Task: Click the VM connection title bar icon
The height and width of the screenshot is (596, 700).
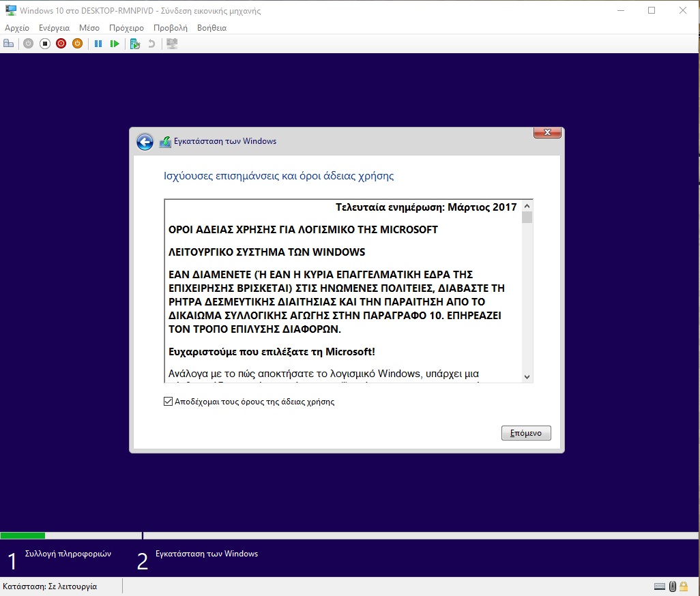Action: tap(11, 10)
